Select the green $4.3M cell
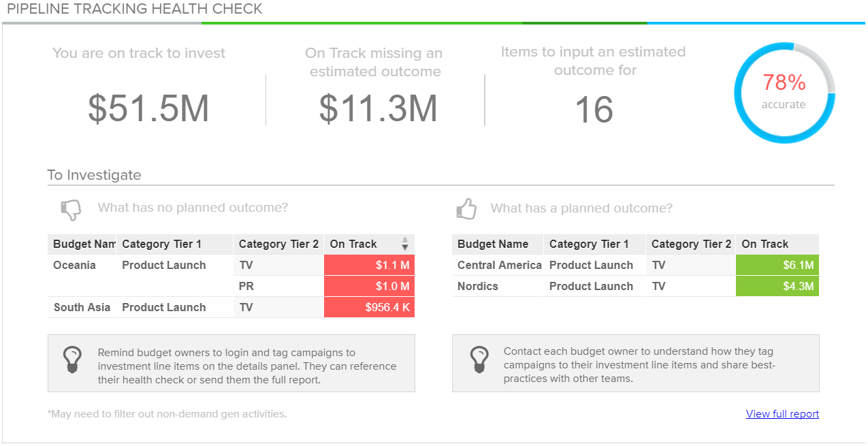Viewport: 868px width, 446px height. (x=777, y=287)
